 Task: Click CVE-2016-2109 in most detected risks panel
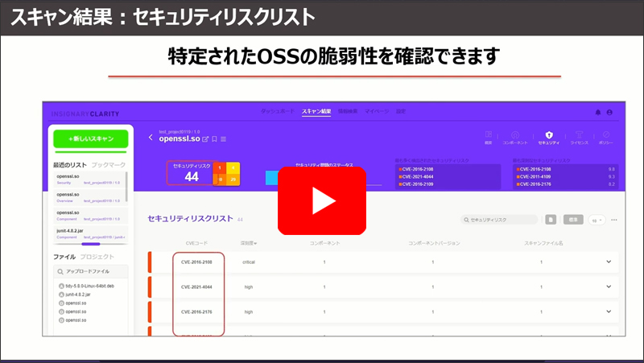click(x=417, y=184)
